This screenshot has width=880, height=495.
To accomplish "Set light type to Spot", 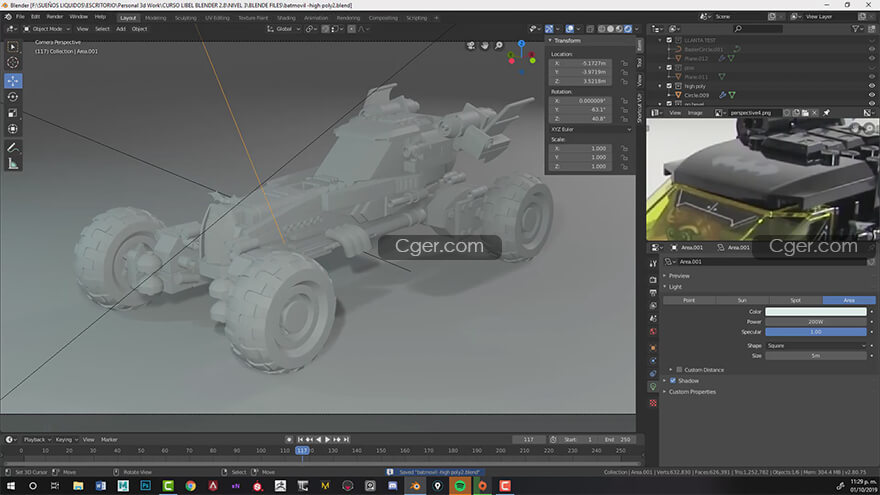I will [795, 300].
